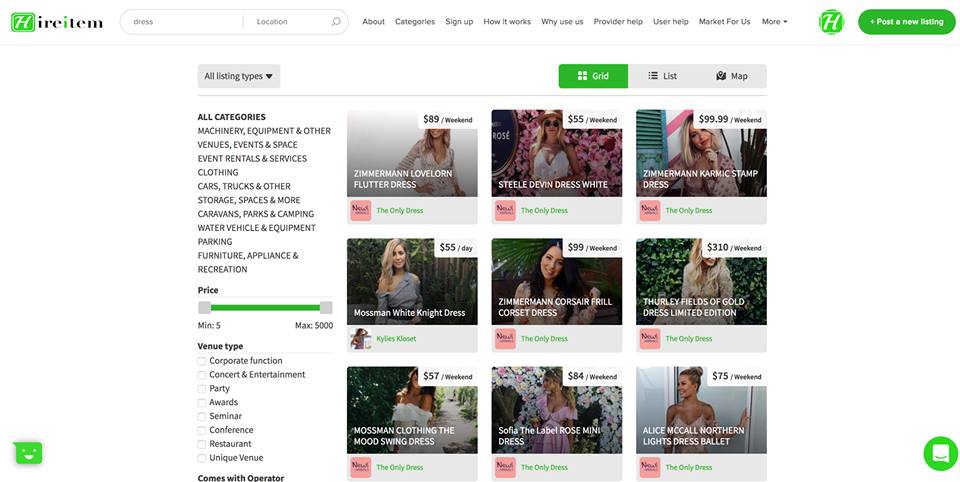Viewport: 960px width, 482px height.
Task: Open Why use us
Action: [x=562, y=21]
